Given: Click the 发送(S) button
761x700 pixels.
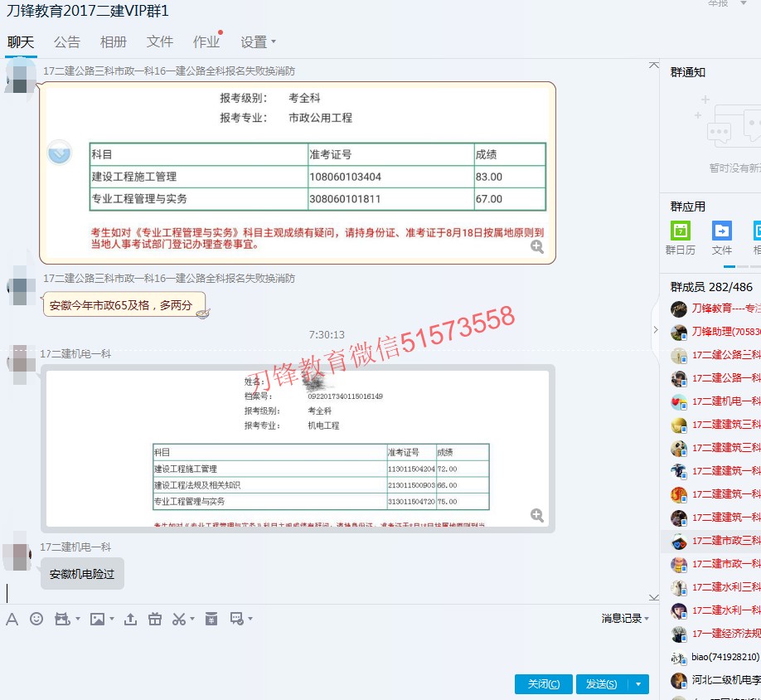Looking at the screenshot, I should pos(602,684).
